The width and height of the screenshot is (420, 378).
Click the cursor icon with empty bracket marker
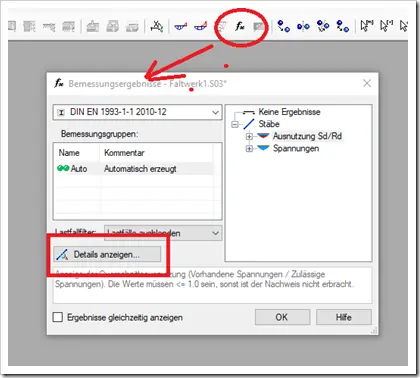(386, 26)
